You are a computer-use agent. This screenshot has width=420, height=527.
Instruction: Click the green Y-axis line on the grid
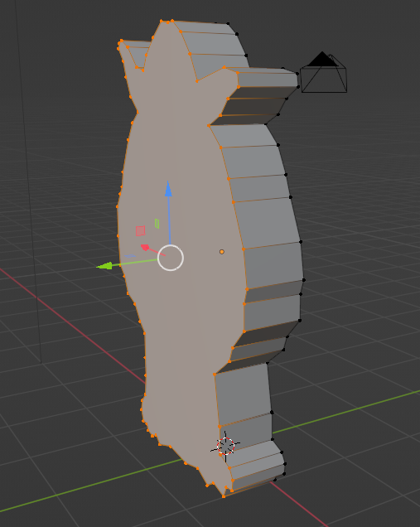346,411
